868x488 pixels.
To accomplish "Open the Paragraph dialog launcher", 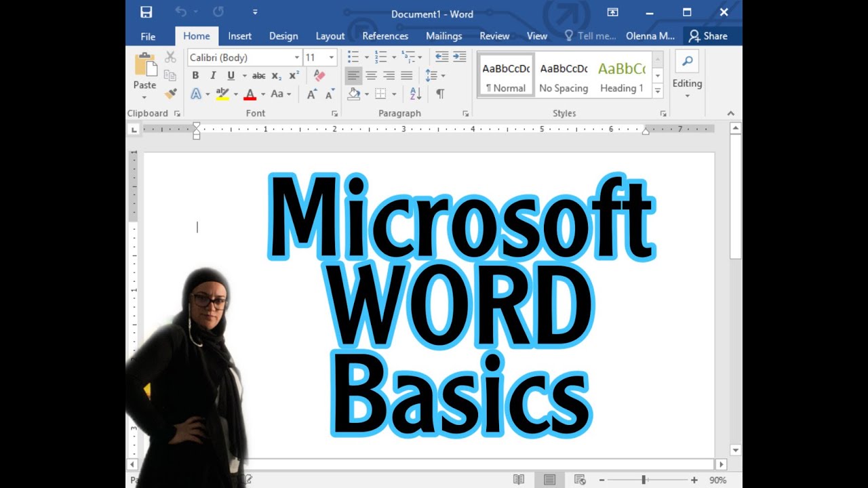I will pyautogui.click(x=465, y=114).
